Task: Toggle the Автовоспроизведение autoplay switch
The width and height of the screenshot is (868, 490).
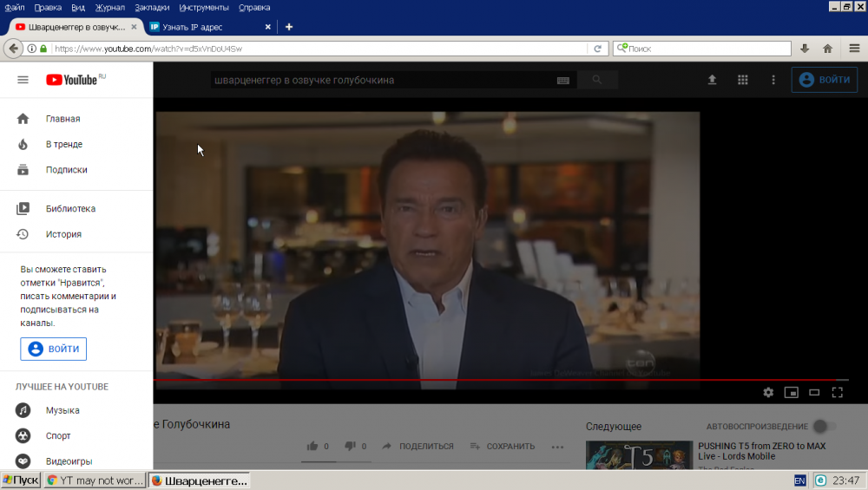Action: [825, 426]
